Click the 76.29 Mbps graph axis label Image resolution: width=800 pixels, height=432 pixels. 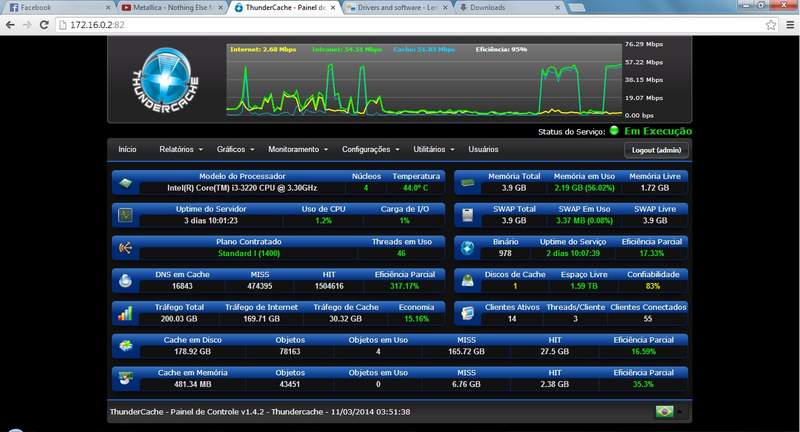pos(644,44)
